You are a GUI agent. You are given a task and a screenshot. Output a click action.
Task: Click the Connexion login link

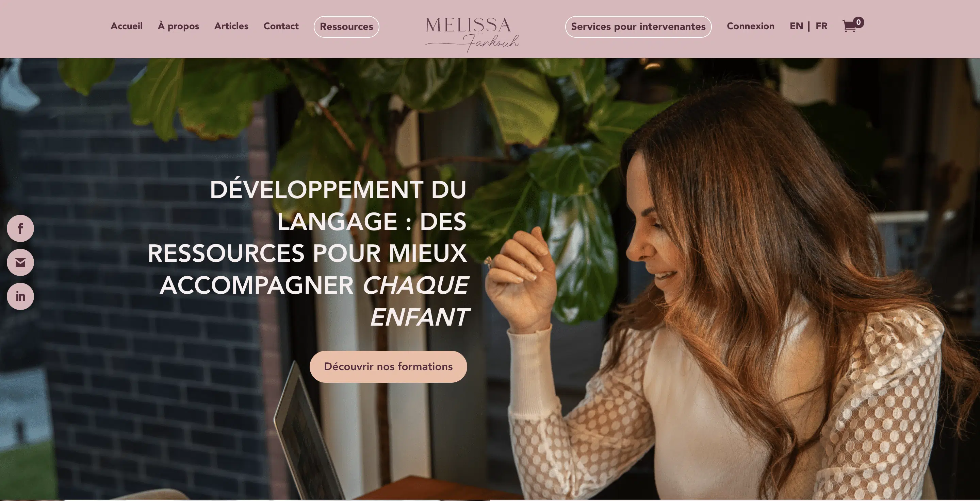[751, 26]
